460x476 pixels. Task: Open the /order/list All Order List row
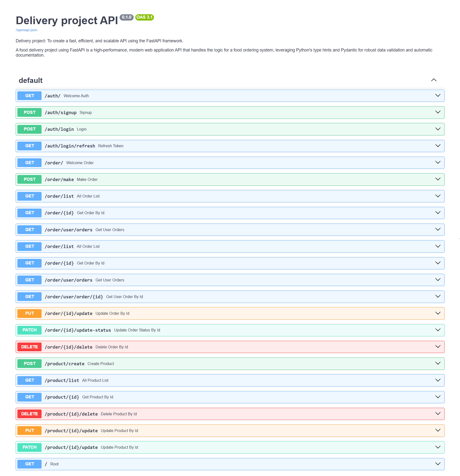click(x=218, y=196)
